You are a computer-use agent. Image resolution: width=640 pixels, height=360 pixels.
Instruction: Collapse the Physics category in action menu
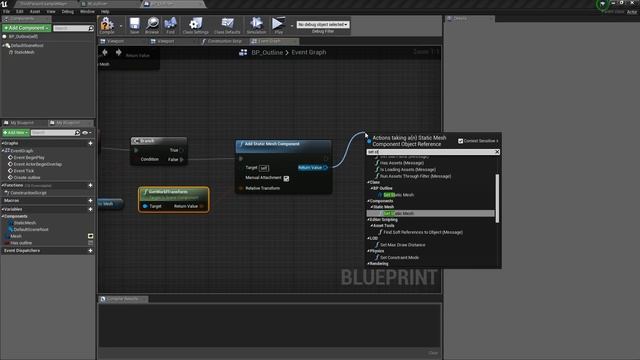[x=368, y=251]
